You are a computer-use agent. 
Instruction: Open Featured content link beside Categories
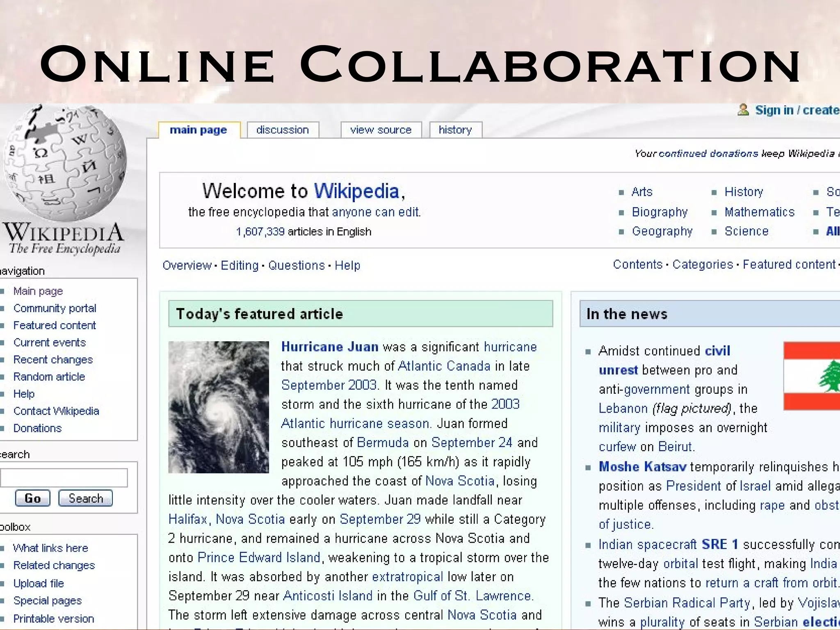coord(789,265)
